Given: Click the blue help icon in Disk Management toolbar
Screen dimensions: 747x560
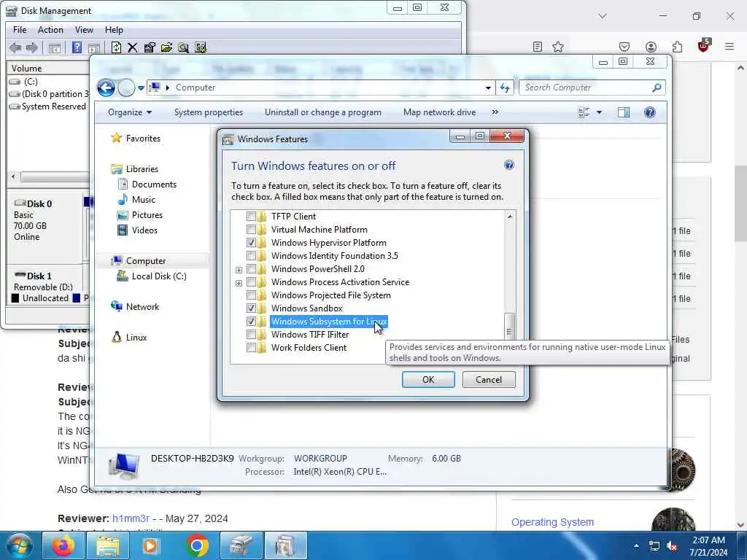Looking at the screenshot, I should pos(77,47).
